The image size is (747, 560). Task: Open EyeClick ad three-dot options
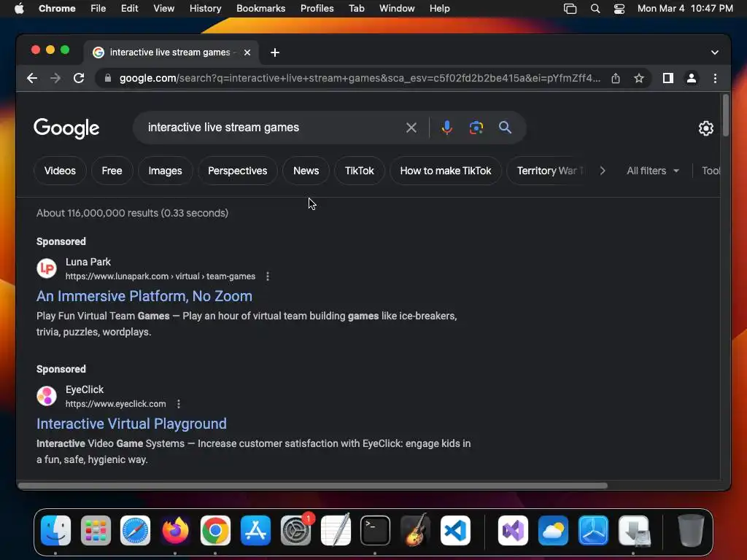pyautogui.click(x=179, y=404)
